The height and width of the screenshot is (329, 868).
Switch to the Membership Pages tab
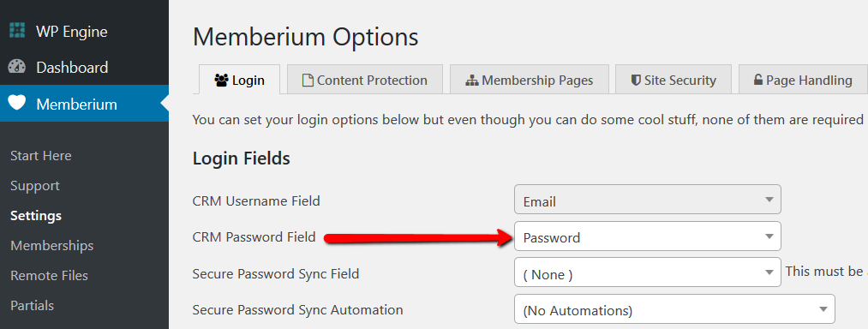(530, 79)
